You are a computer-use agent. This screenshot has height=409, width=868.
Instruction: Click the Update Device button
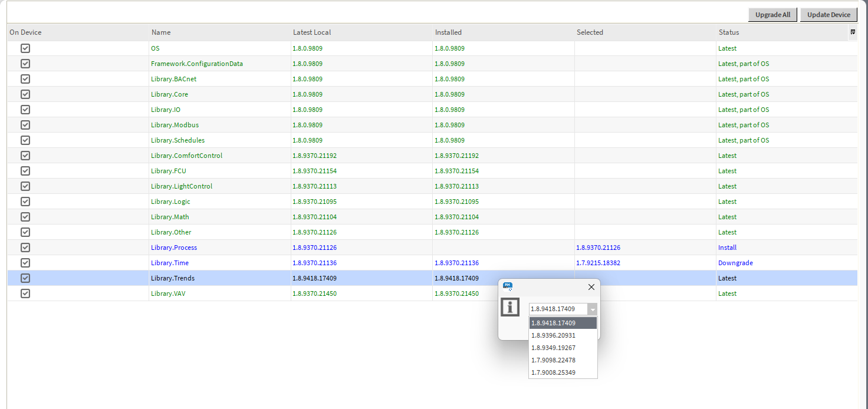[x=828, y=15]
